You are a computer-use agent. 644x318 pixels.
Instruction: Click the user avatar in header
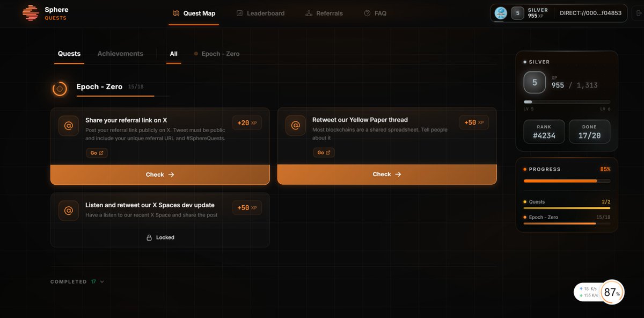[x=501, y=13]
